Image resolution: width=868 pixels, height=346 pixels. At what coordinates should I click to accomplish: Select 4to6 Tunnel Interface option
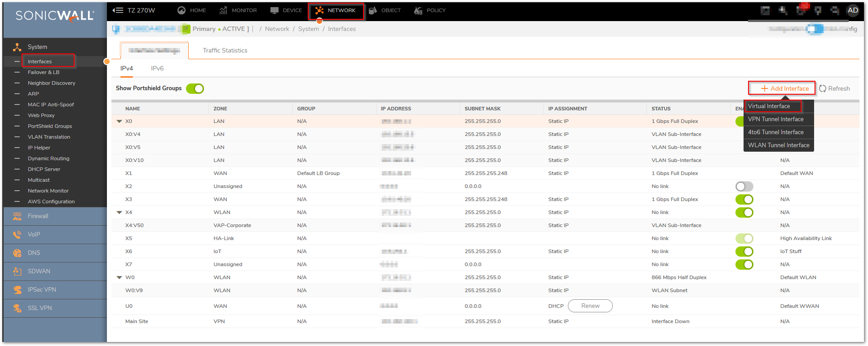point(779,132)
